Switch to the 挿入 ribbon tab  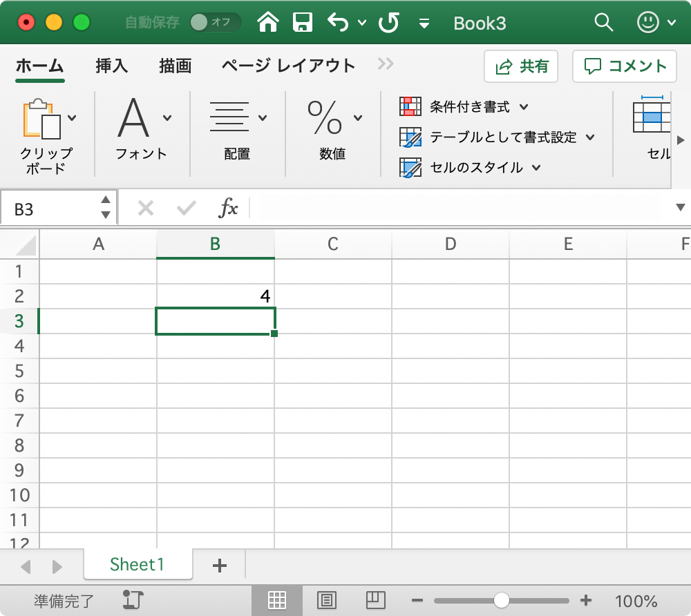point(111,66)
